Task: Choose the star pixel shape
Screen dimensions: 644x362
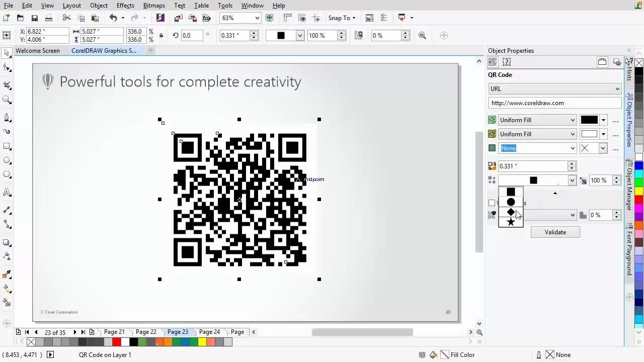Action: pyautogui.click(x=511, y=222)
